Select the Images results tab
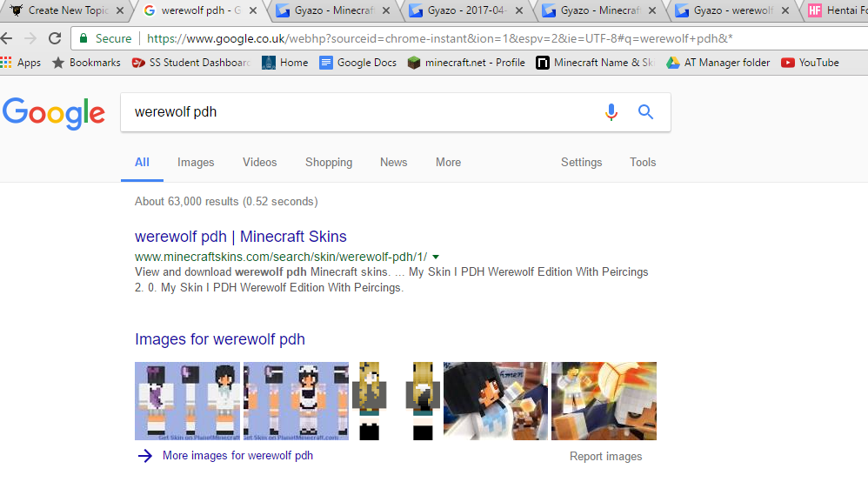 click(x=196, y=163)
